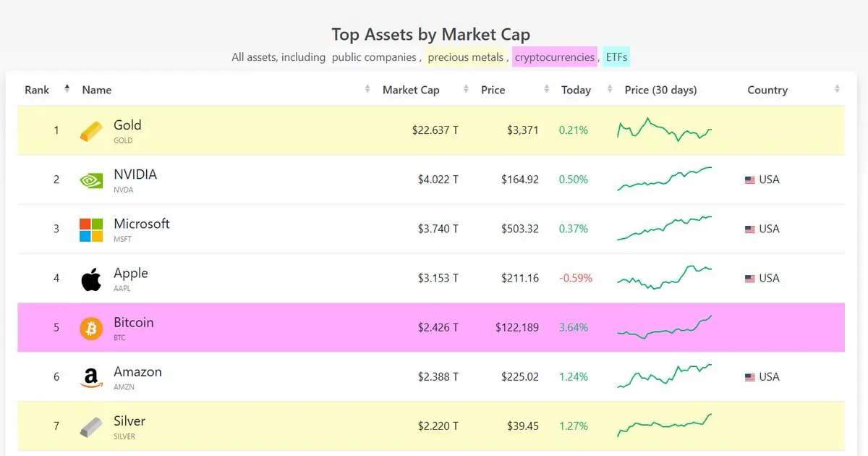Screen dimensions: 868x456
Task: Open the Gold asset page
Action: click(127, 125)
